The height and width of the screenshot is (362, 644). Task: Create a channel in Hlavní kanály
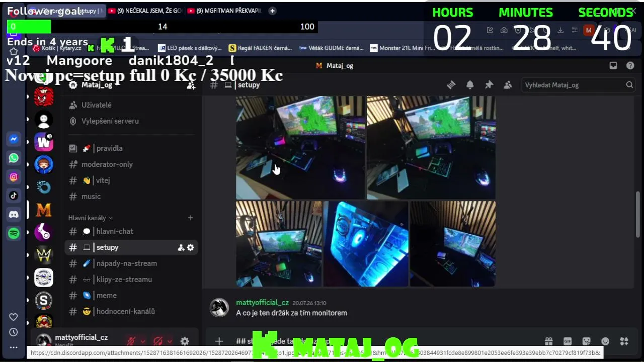[190, 218]
